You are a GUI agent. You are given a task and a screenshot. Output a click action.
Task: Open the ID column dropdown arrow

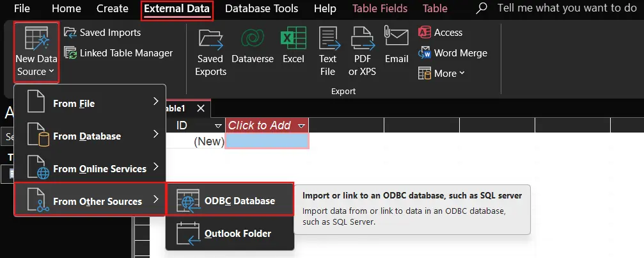click(x=218, y=125)
